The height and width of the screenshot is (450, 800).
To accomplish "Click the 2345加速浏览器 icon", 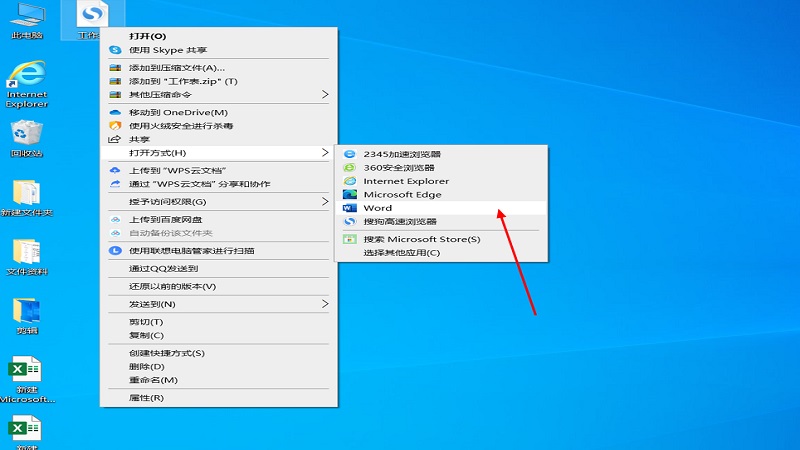I will point(349,154).
